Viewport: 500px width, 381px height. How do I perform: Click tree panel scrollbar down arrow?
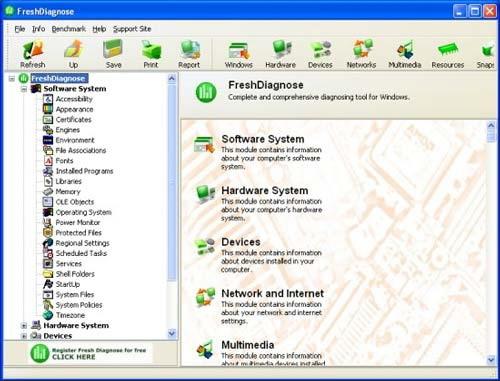click(172, 333)
